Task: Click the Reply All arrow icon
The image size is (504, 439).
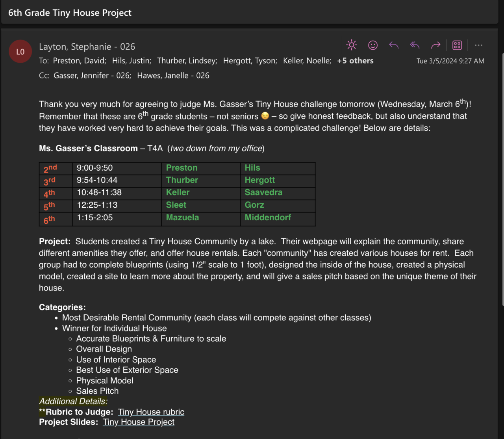Action: point(415,45)
